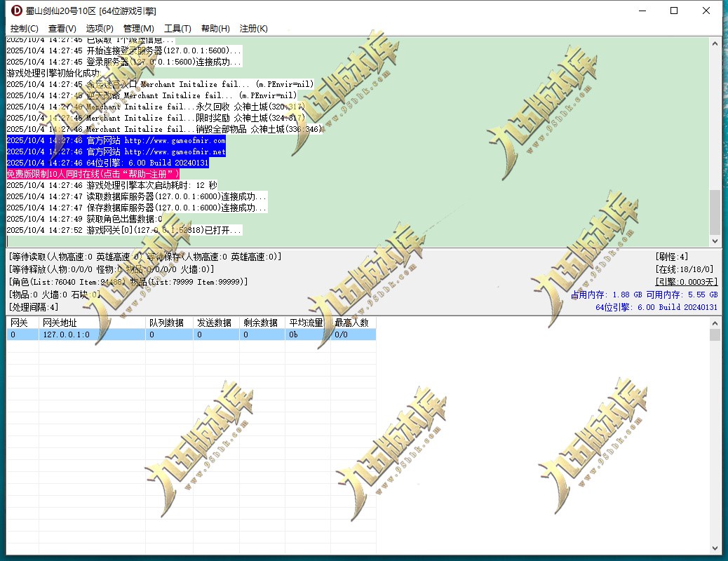The height and width of the screenshot is (561, 728).
Task: Open the 查看(V) menu
Action: point(62,29)
